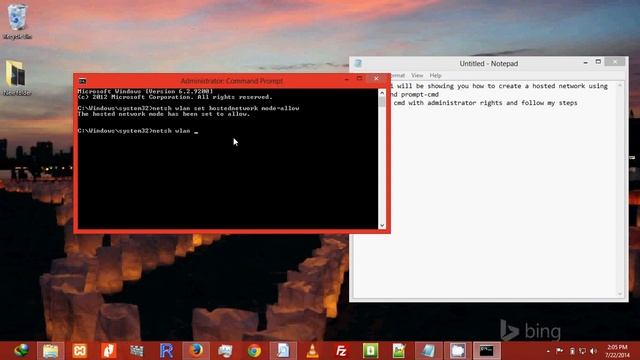
Task: Select the New folder desktop icon
Action: (x=17, y=78)
